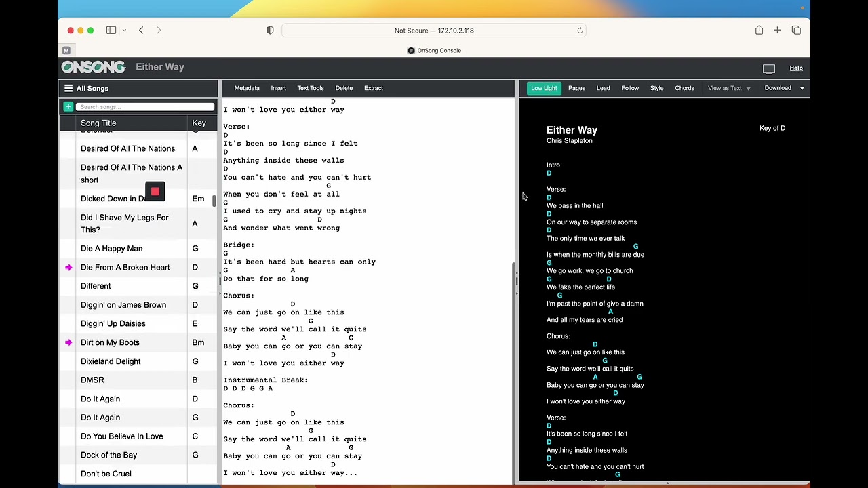Click Intro: label in preview pane
The width and height of the screenshot is (868, 488).
click(x=554, y=165)
